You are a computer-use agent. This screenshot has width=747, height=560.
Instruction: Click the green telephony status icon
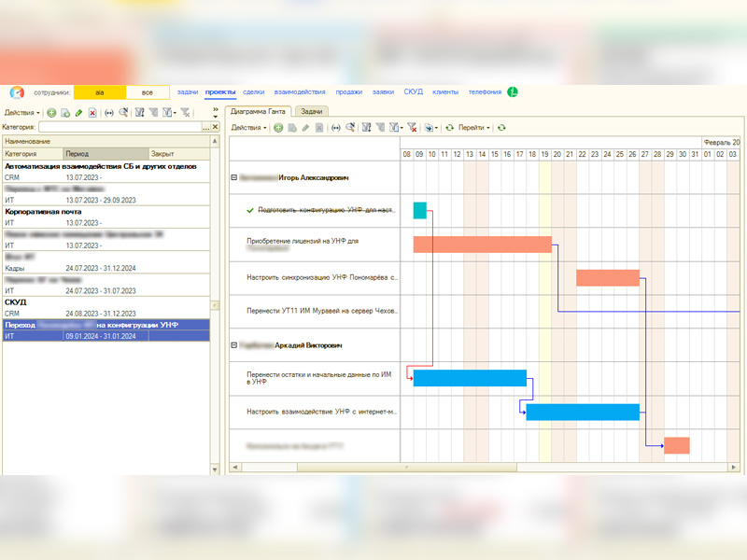pyautogui.click(x=513, y=92)
